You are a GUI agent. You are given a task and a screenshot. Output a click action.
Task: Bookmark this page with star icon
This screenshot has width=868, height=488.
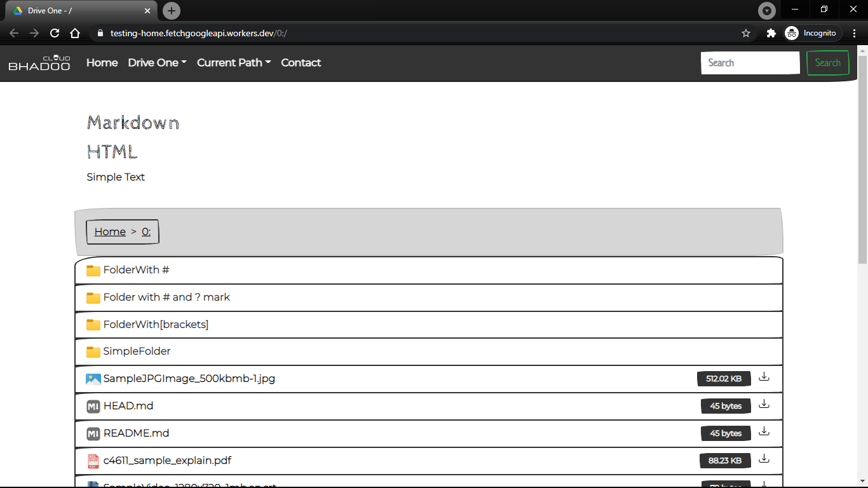click(x=746, y=33)
